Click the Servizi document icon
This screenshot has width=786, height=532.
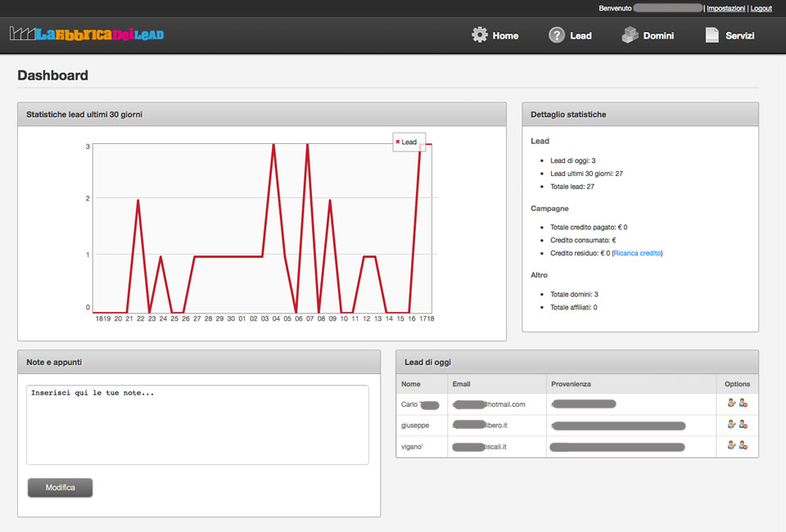711,35
